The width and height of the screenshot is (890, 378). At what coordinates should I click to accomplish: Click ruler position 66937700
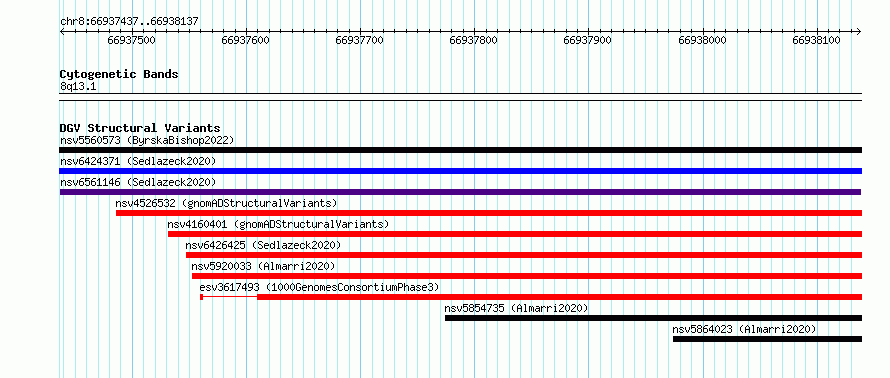tap(360, 40)
